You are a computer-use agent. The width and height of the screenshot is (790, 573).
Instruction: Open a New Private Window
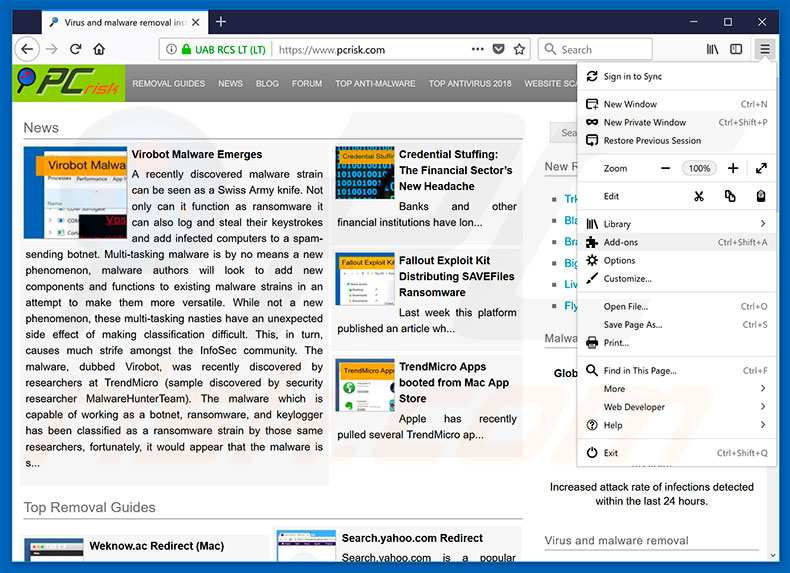676,122
